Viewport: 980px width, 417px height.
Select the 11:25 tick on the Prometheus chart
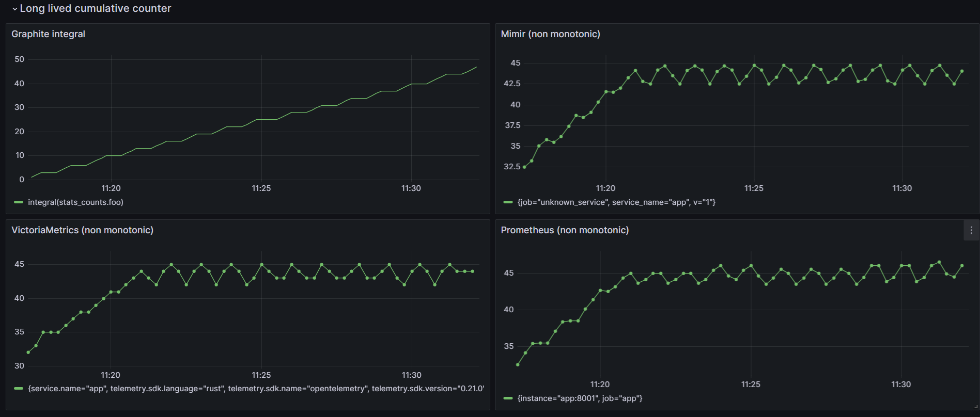click(x=751, y=384)
